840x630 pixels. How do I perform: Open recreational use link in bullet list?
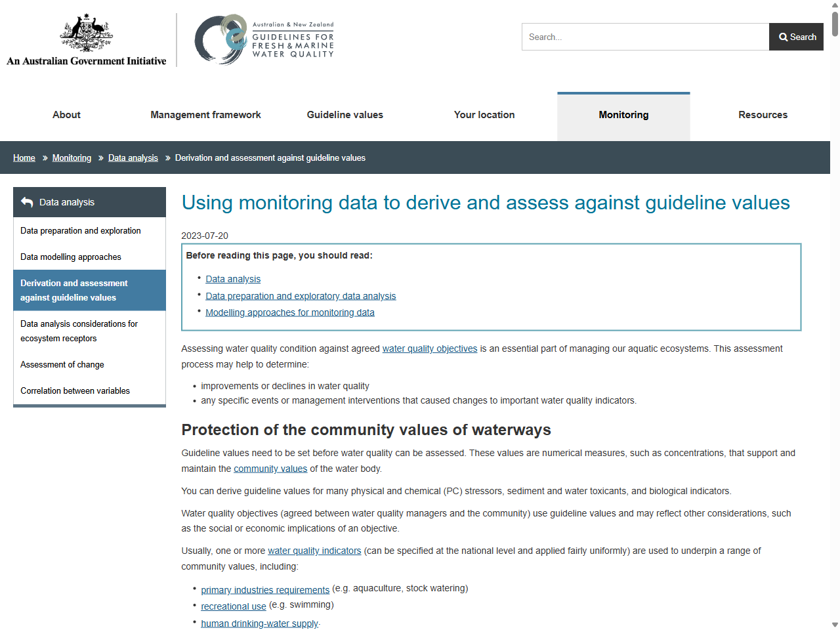pos(233,606)
